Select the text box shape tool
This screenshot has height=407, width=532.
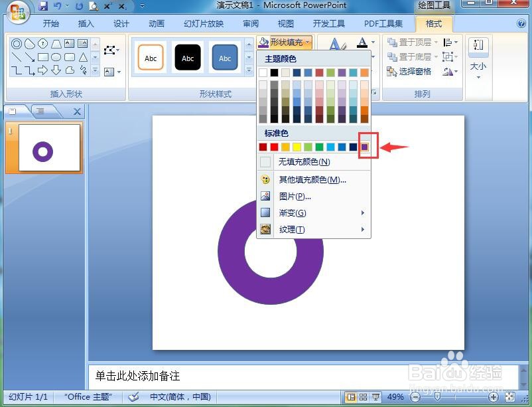[x=69, y=43]
